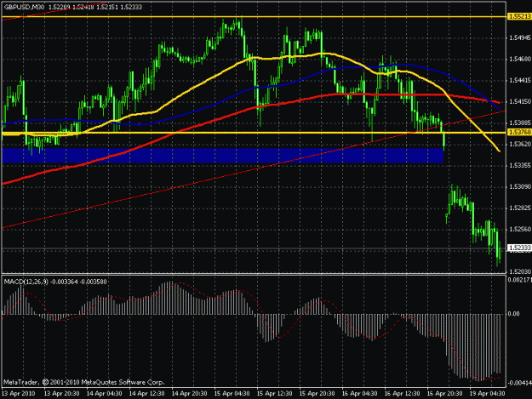Click the 1.53885 price axis value
532x399 pixels.
click(x=519, y=123)
